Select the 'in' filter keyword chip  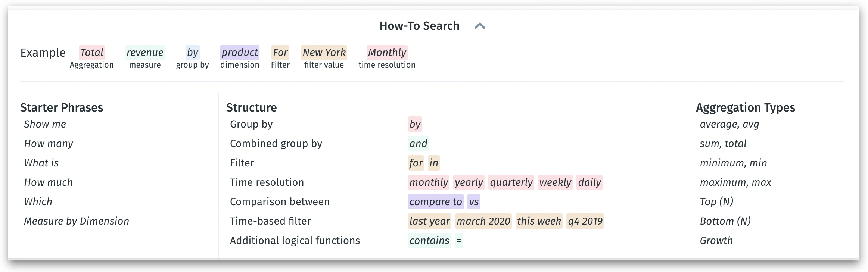pyautogui.click(x=433, y=163)
